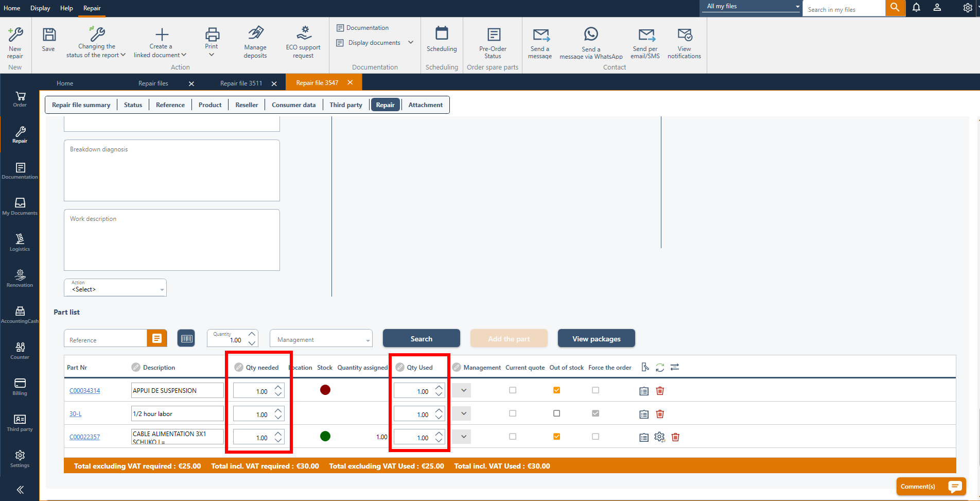Open Management dropdown for C00034314 row
This screenshot has width=980, height=501.
pos(462,390)
